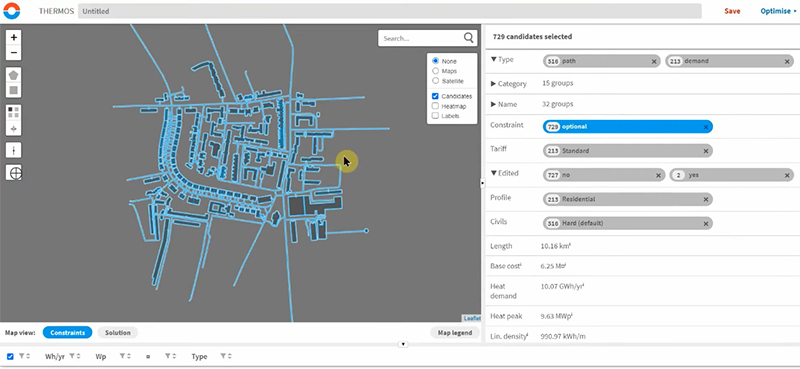Screen dimensions: 800x369
Task: Click the '729 candidates selected' heading
Action: [532, 37]
